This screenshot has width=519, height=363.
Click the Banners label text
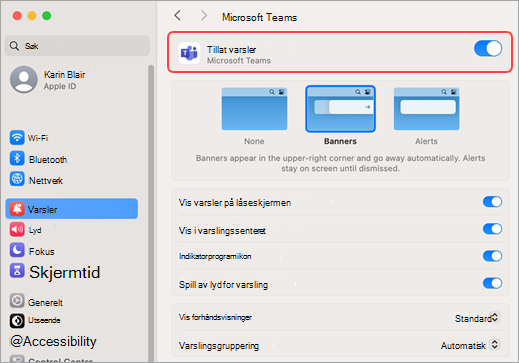click(340, 141)
